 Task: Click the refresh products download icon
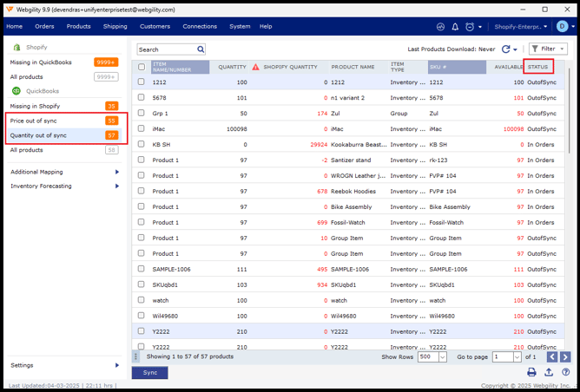tap(506, 49)
